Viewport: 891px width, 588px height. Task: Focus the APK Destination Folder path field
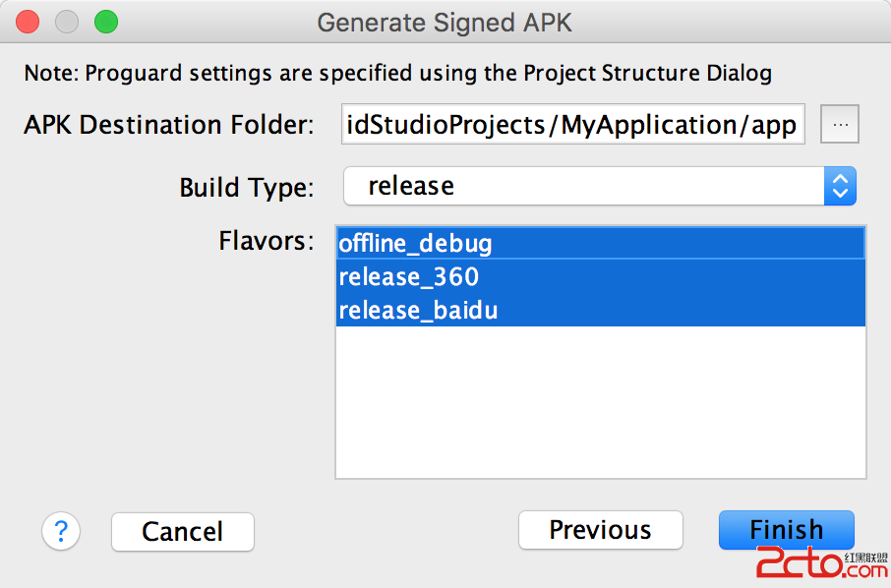click(572, 125)
